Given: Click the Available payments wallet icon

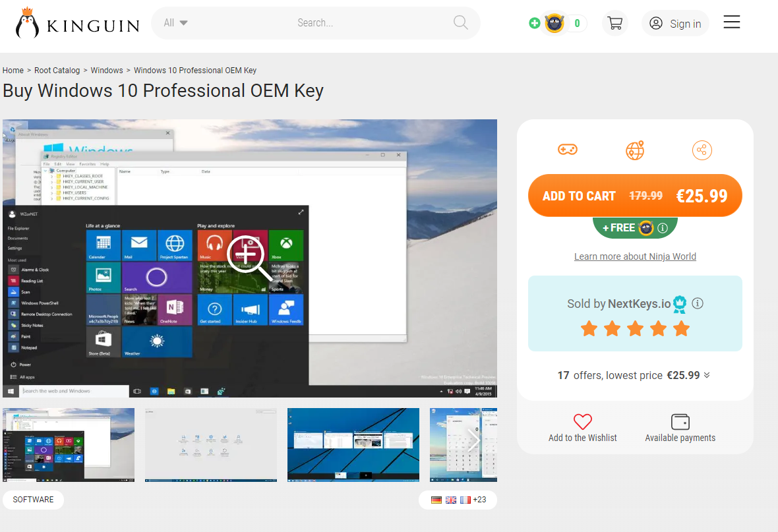Looking at the screenshot, I should pos(680,422).
